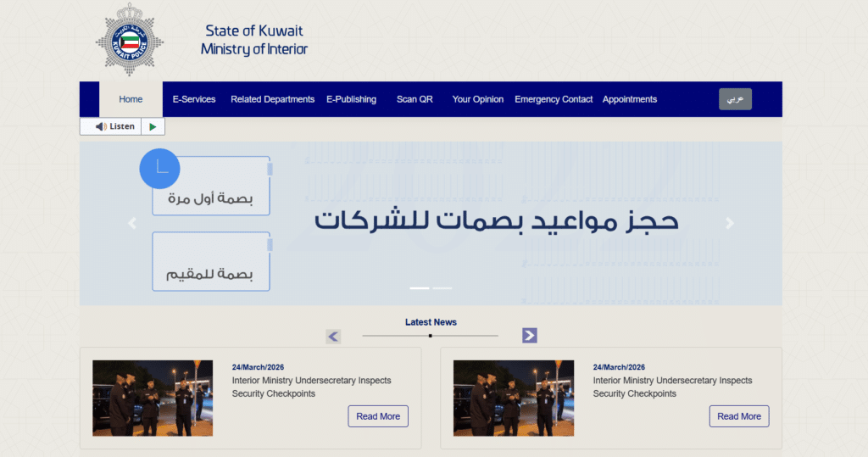Go to previous news with left chevron
The width and height of the screenshot is (868, 457).
click(x=333, y=337)
